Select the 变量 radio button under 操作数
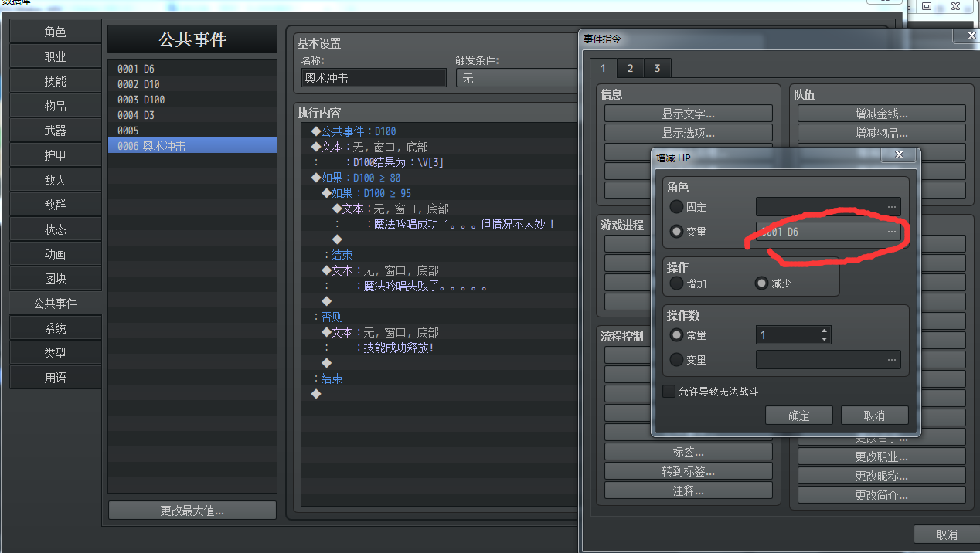Screen dimensions: 980x553 click(677, 360)
